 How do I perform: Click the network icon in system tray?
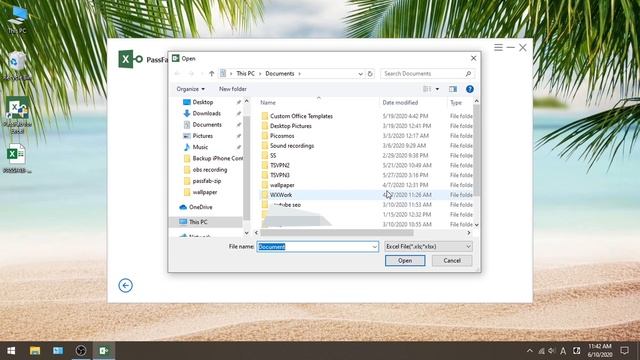pyautogui.click(x=541, y=351)
